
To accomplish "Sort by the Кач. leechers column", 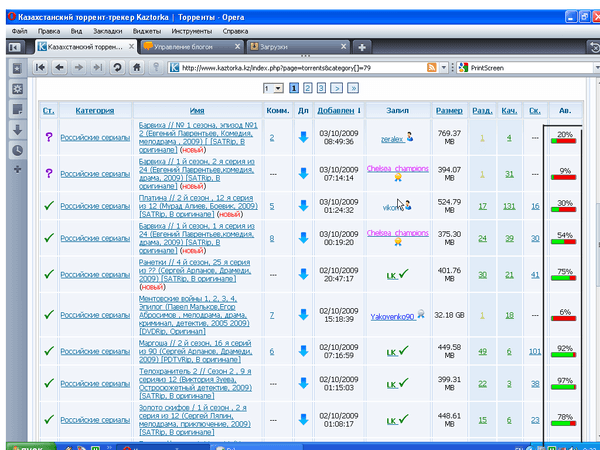I will pyautogui.click(x=509, y=111).
